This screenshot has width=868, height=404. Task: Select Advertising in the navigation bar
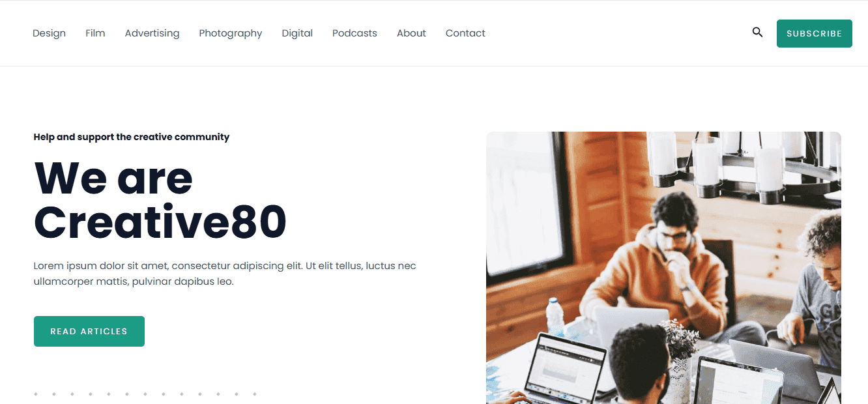click(152, 33)
